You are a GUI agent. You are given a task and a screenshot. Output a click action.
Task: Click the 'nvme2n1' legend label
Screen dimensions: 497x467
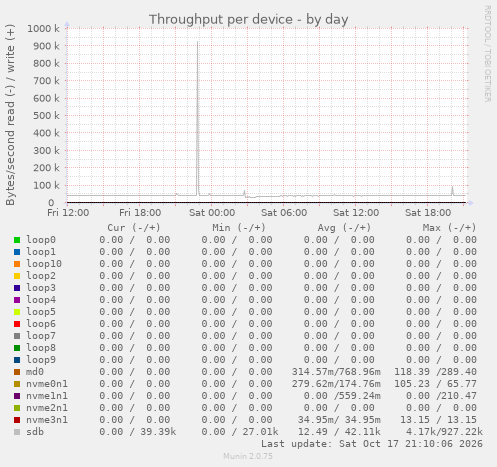pos(47,408)
